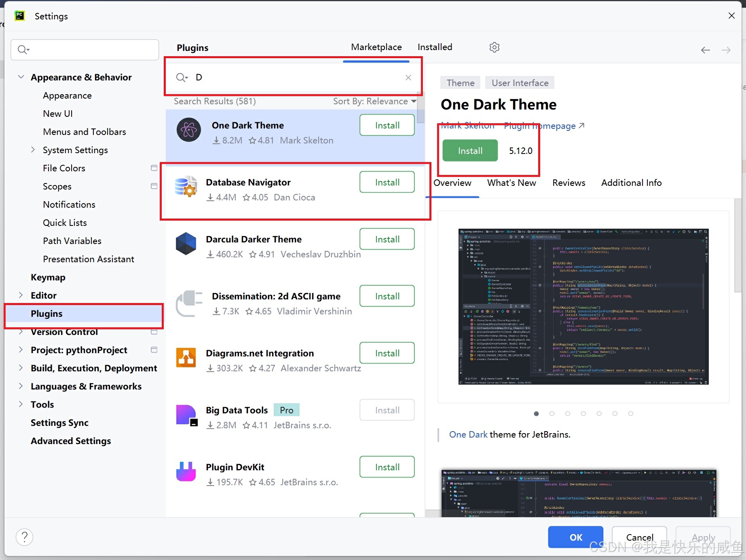Click the settings search magnifier icon
The image size is (746, 560).
[x=23, y=50]
